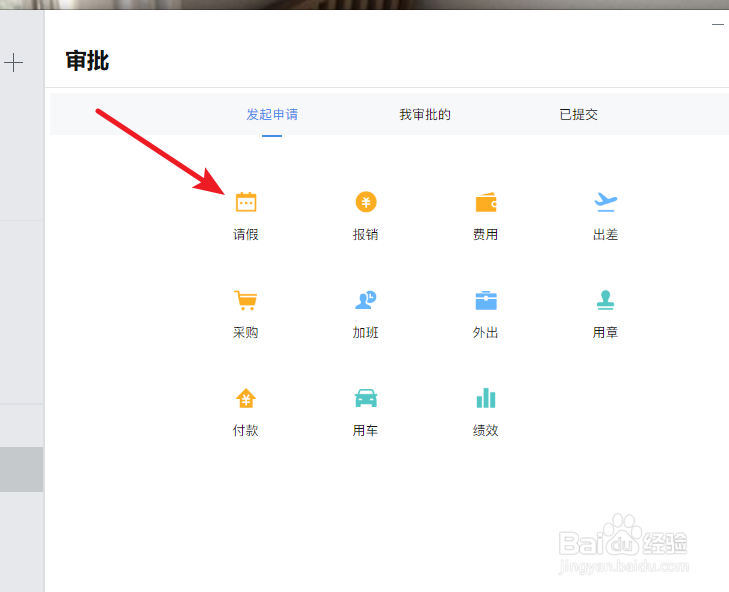Open the 报销 reimbursement icon
The height and width of the screenshot is (592, 729).
[x=366, y=202]
